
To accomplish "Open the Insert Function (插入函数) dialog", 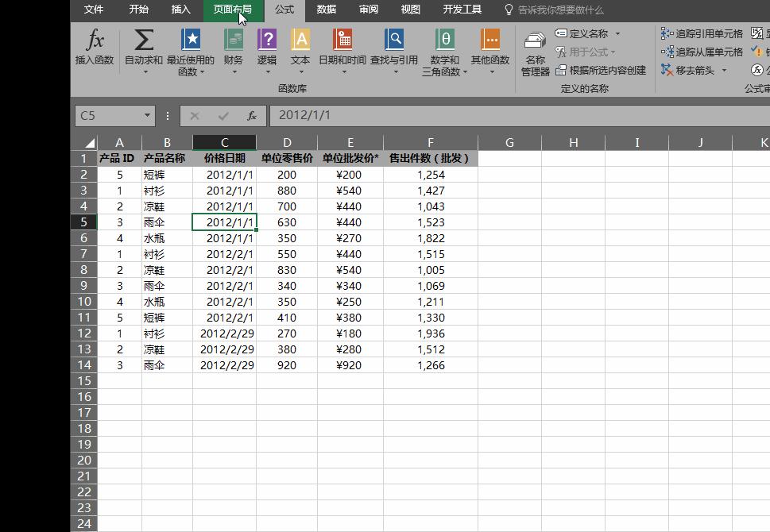I will (x=95, y=48).
